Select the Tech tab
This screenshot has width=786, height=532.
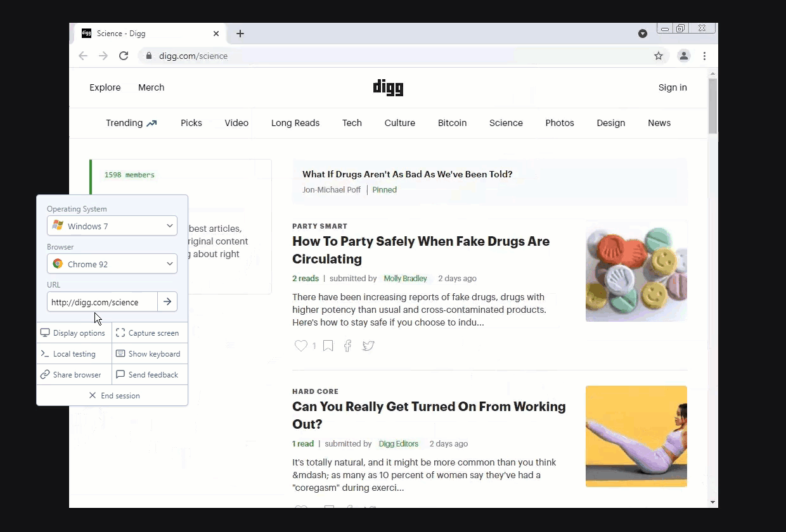click(x=352, y=123)
